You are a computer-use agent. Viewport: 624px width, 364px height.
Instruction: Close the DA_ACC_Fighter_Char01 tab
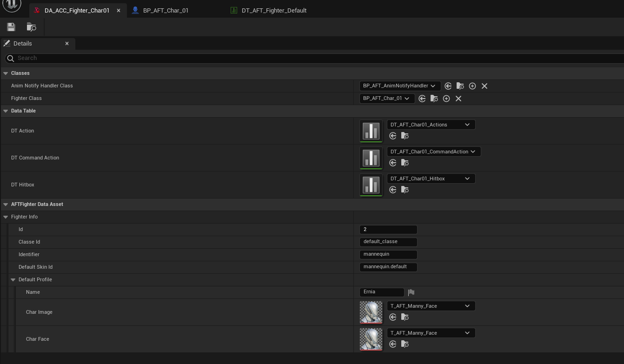click(119, 10)
